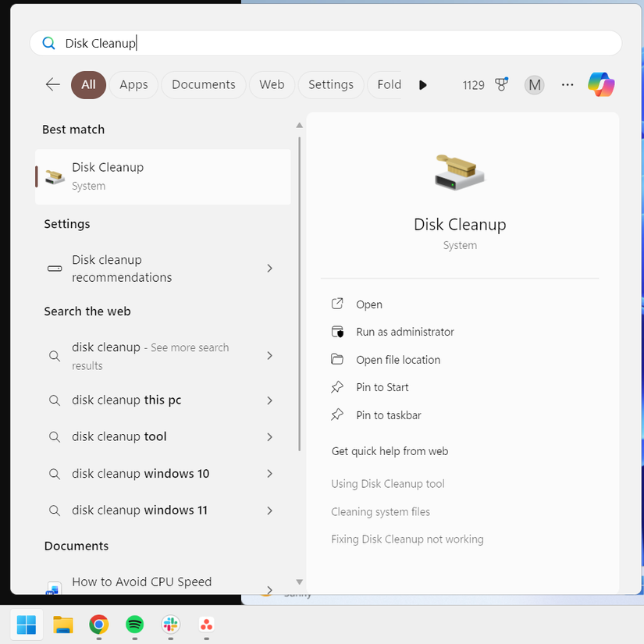Image resolution: width=644 pixels, height=644 pixels.
Task: Launch Copilot from the search bar
Action: click(x=601, y=84)
